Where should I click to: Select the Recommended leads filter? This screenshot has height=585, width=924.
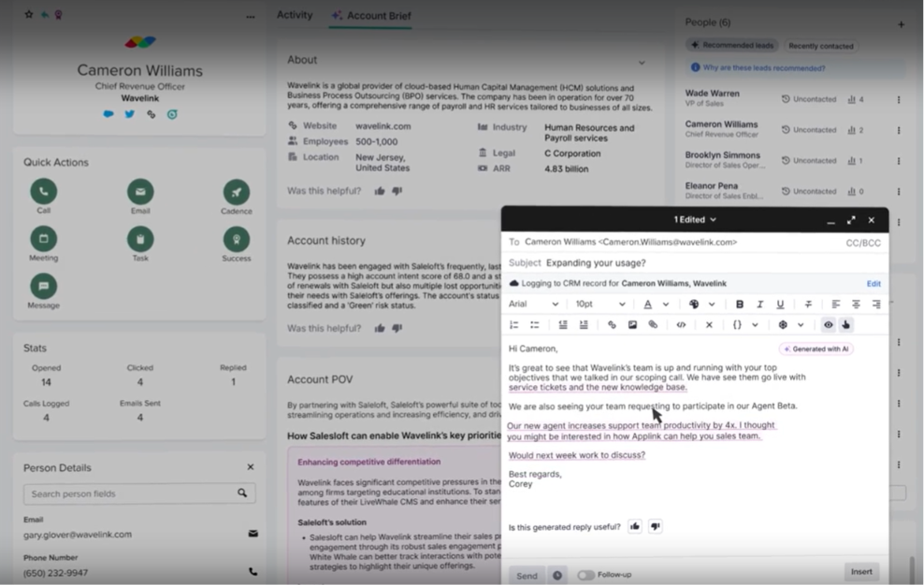click(x=732, y=46)
